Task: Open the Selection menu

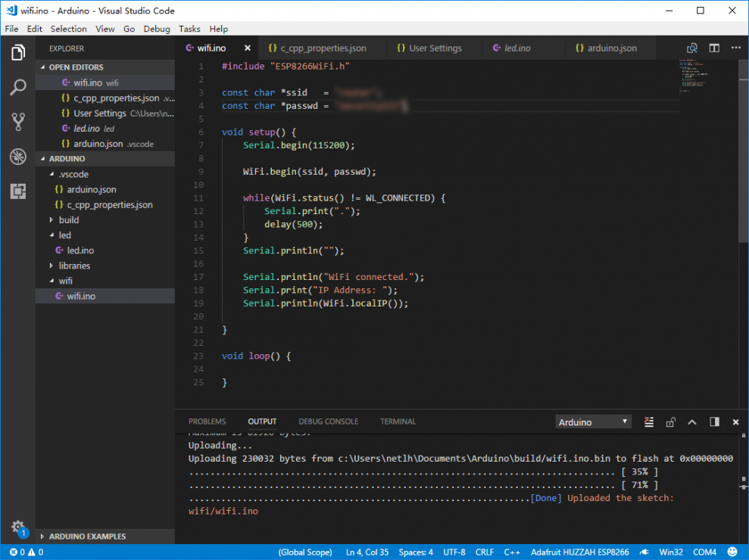Action: 68,29
